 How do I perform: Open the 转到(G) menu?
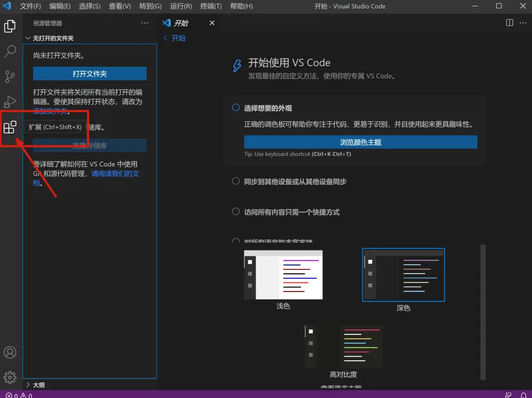[x=150, y=6]
